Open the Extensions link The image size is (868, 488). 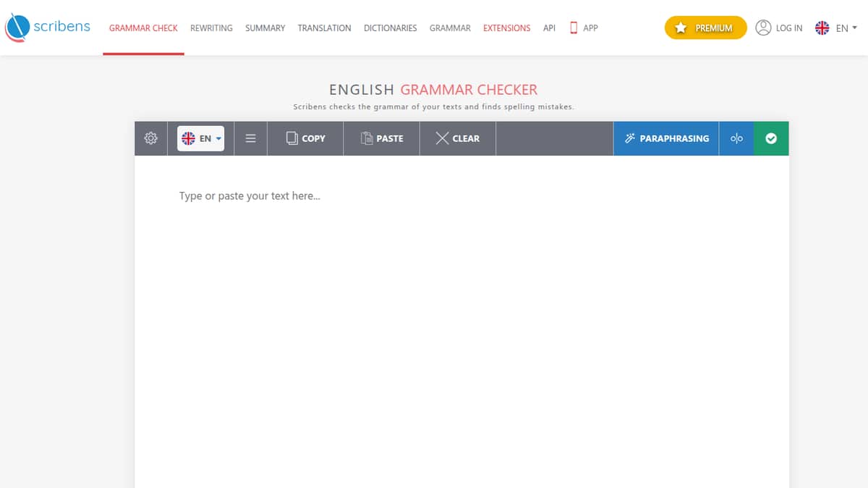[506, 28]
